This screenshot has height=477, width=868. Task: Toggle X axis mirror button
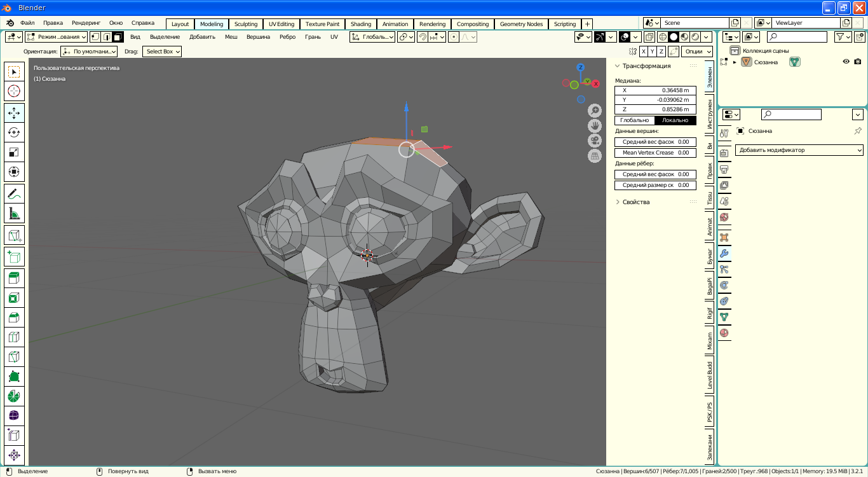coord(644,52)
